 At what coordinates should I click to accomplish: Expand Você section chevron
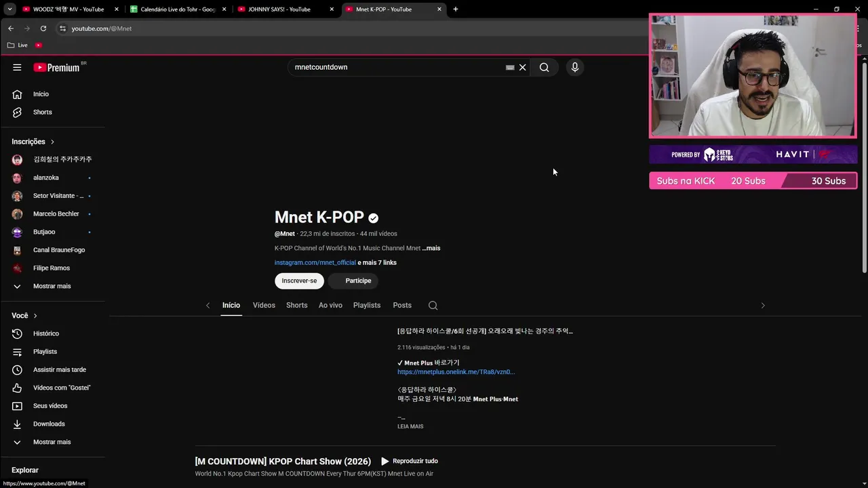click(x=35, y=316)
